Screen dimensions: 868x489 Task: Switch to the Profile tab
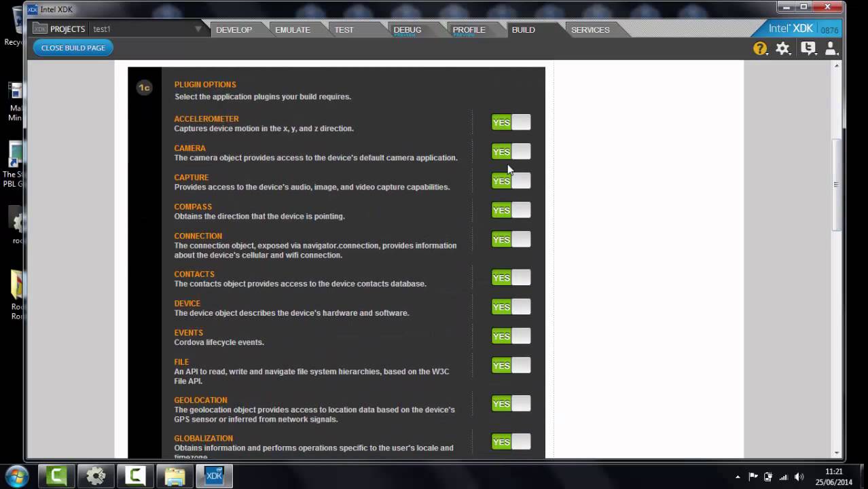click(x=469, y=30)
